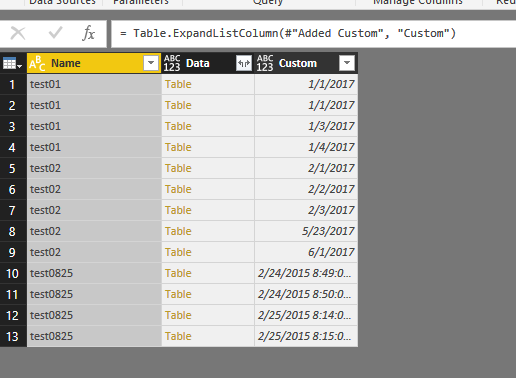Open the Custom column filter dropdown
The height and width of the screenshot is (378, 516).
click(x=347, y=63)
